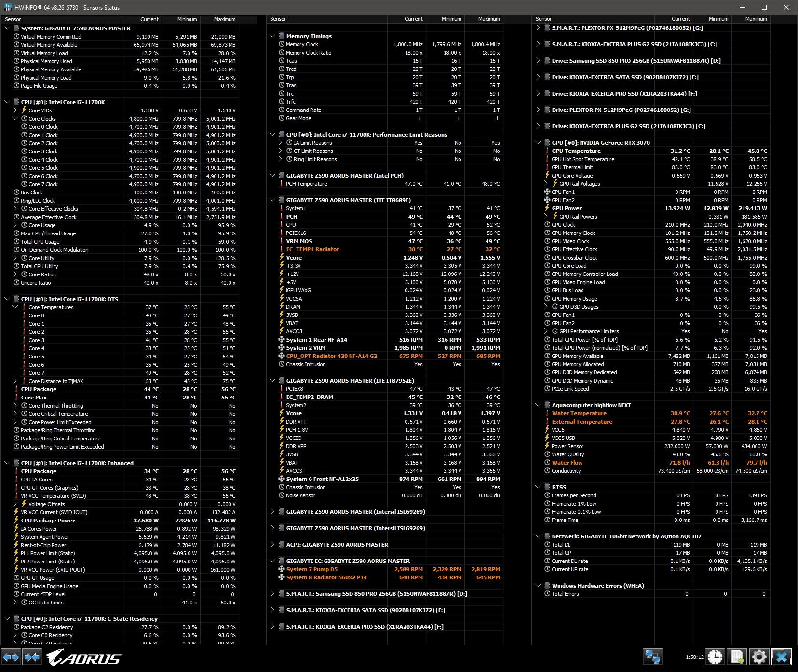Select the Frames per Second row
Image resolution: width=798 pixels, height=672 pixels.
coord(651,495)
